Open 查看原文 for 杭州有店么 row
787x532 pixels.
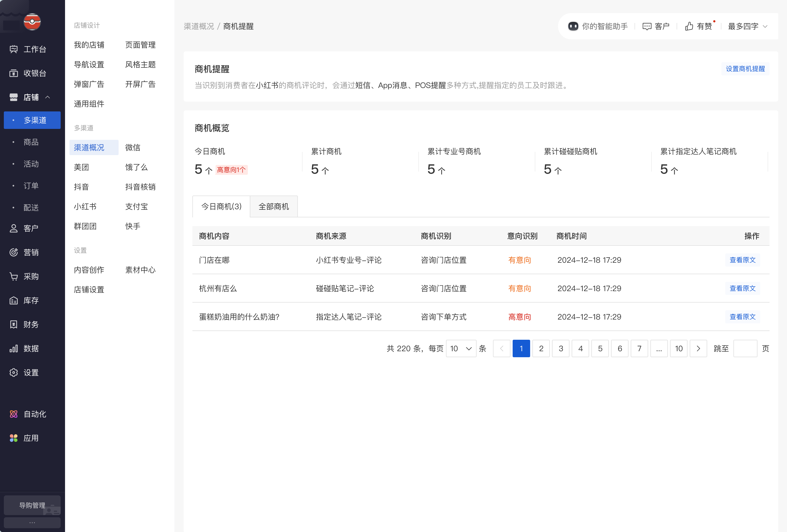[742, 289]
